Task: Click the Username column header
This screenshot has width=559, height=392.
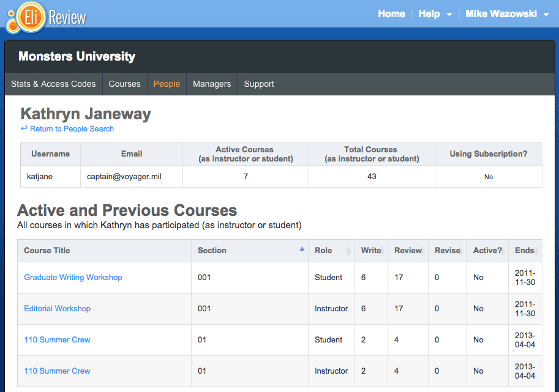Action: [x=50, y=154]
